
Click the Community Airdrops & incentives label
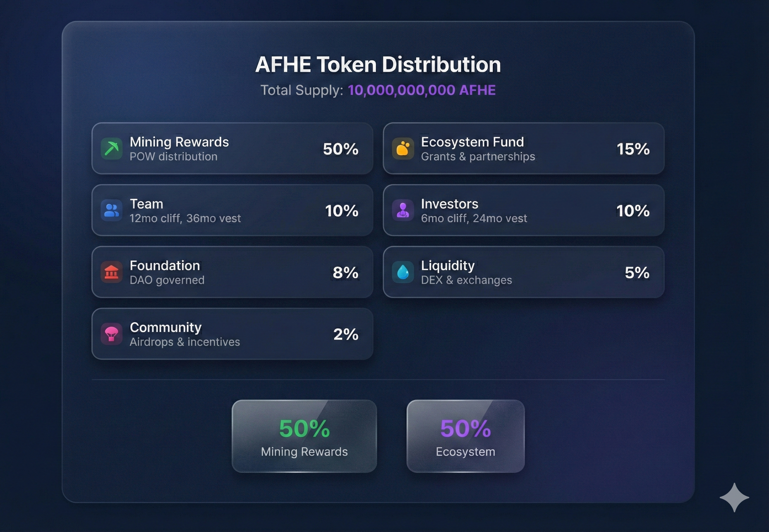coord(185,342)
